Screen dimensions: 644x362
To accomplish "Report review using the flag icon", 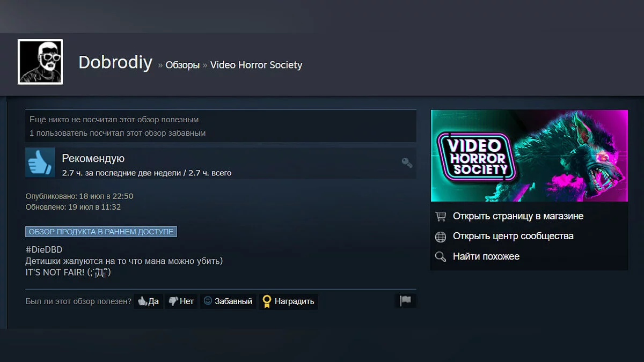I will click(405, 301).
